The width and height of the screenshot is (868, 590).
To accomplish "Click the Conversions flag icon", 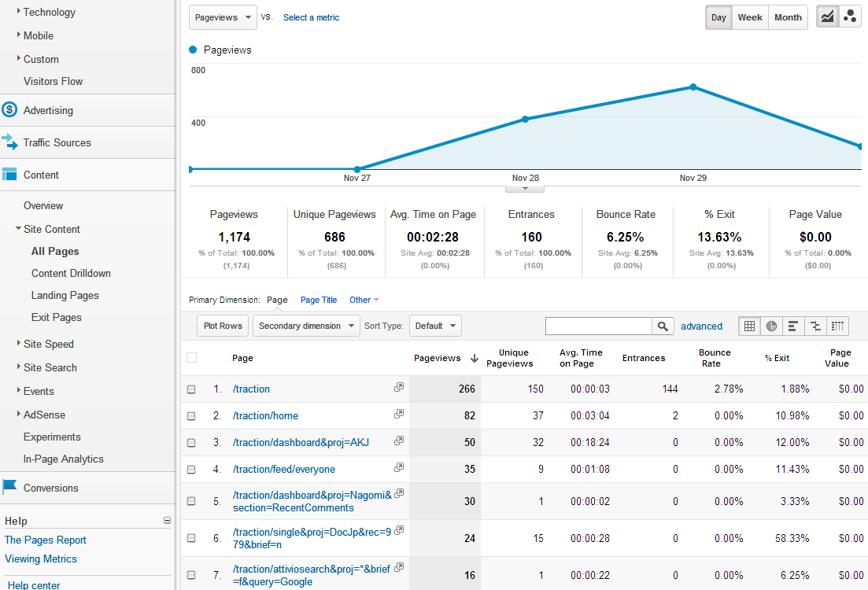I will pyautogui.click(x=9, y=486).
